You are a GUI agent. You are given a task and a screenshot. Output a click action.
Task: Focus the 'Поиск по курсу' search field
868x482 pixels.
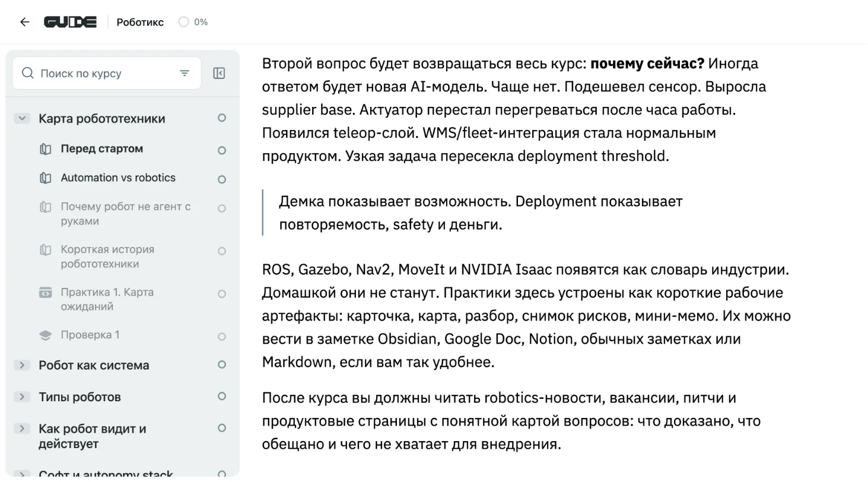107,73
